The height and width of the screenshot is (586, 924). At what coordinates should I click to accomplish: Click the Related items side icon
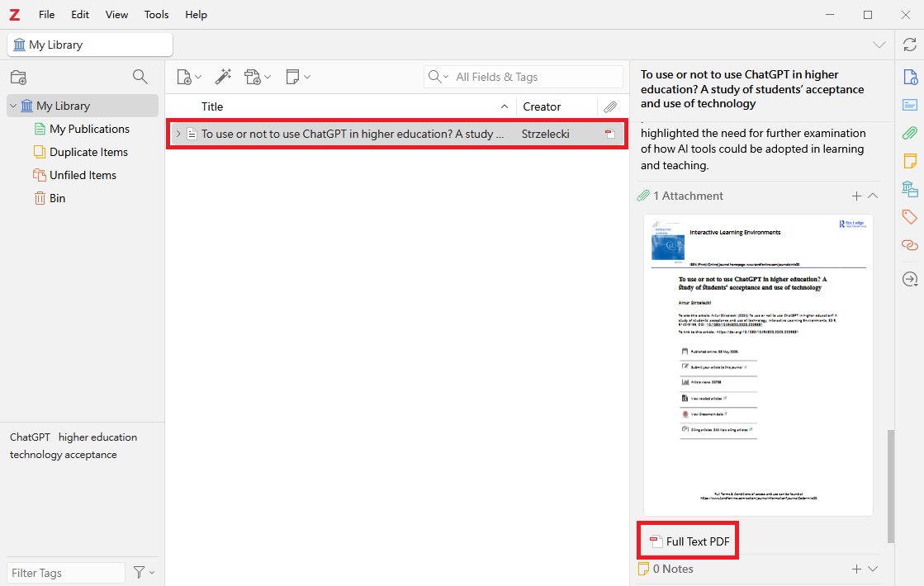[909, 245]
